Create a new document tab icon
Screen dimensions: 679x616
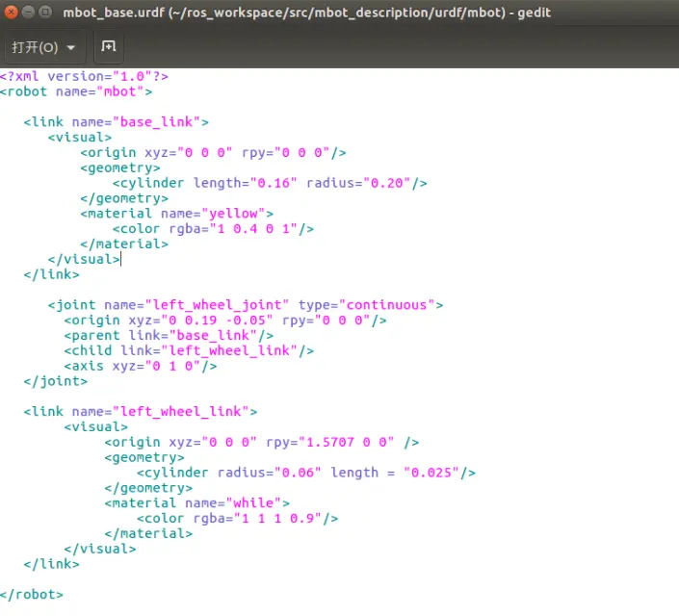109,46
